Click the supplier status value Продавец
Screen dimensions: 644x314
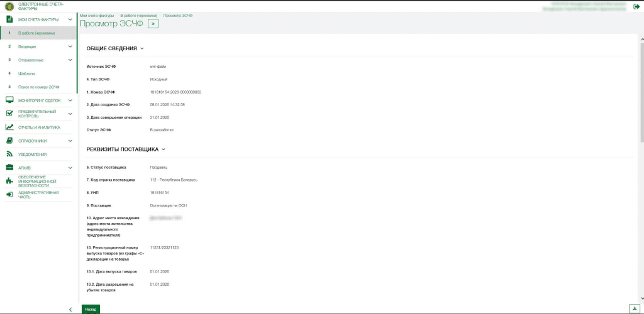tap(159, 168)
